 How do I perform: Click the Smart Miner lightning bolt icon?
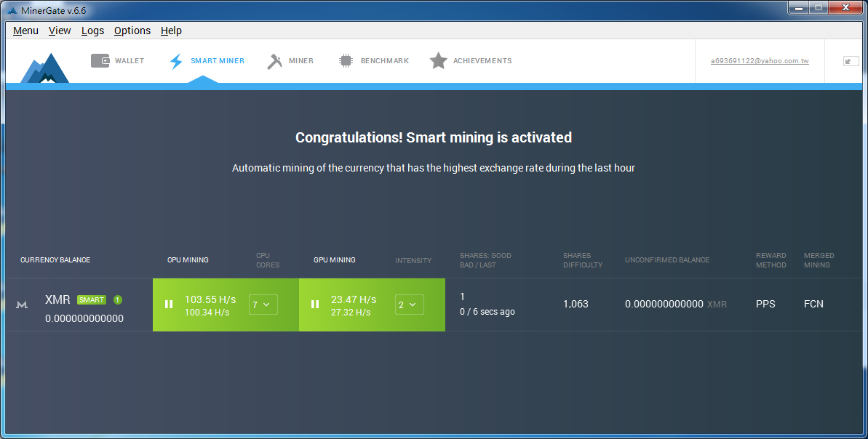tap(176, 61)
